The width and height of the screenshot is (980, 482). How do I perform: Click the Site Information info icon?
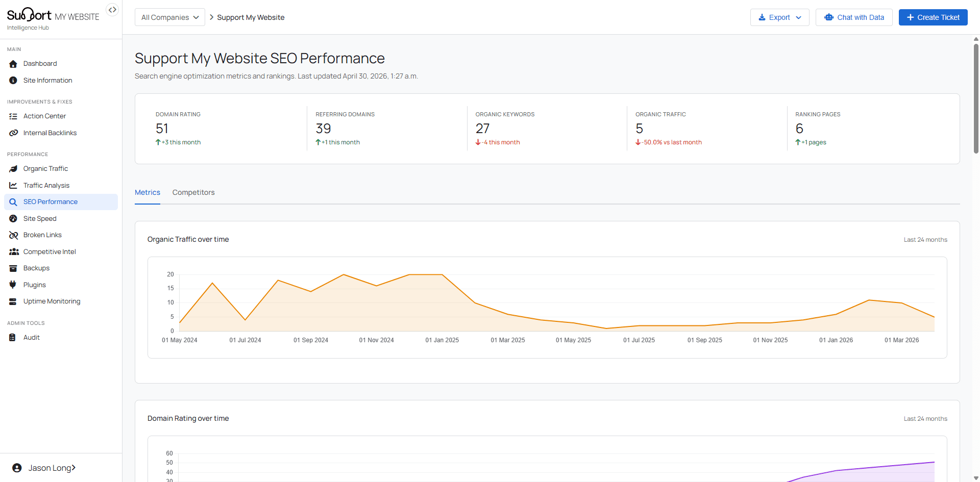13,81
